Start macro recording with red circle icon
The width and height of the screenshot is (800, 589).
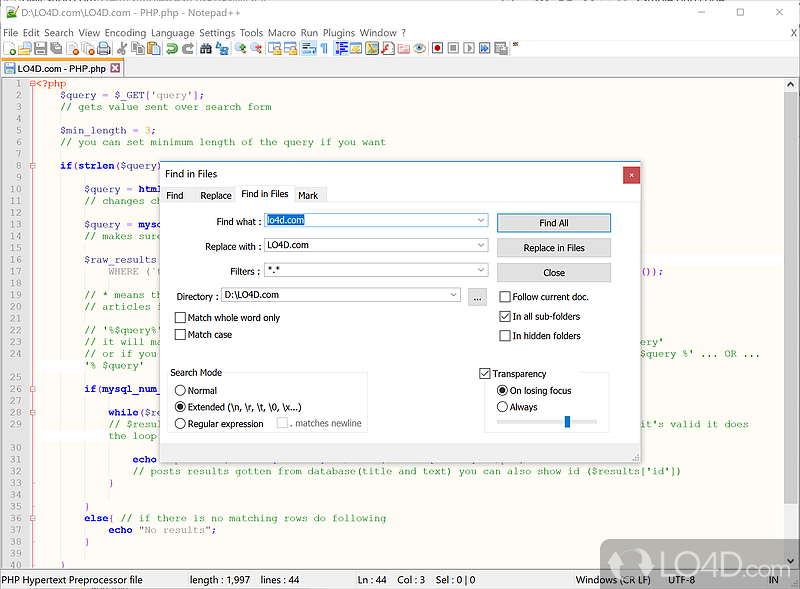tap(437, 48)
